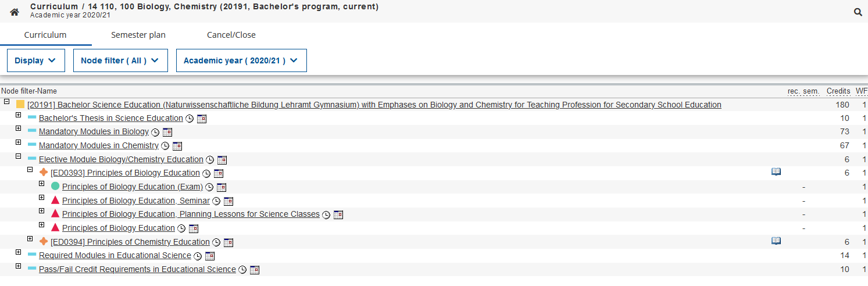Open the Node filter (All) dropdown
868x286 pixels.
pos(120,60)
